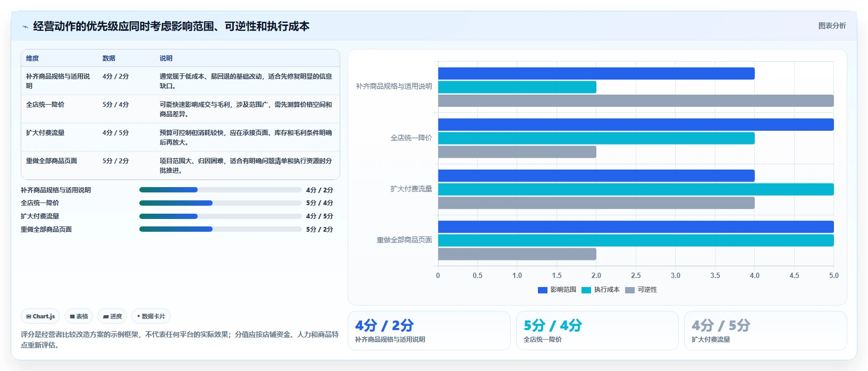The height and width of the screenshot is (371, 868).
Task: Click table description starting 预算可控制但消耗较快
Action: click(x=246, y=137)
